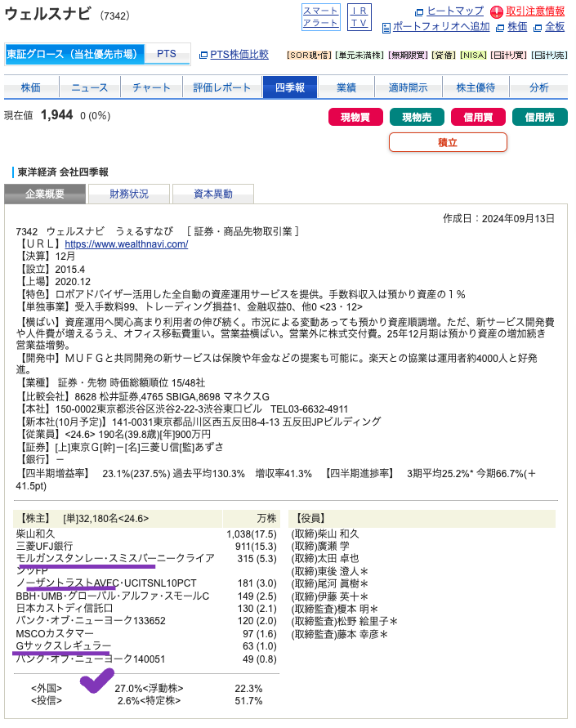Select the 四季報 tab

(290, 87)
